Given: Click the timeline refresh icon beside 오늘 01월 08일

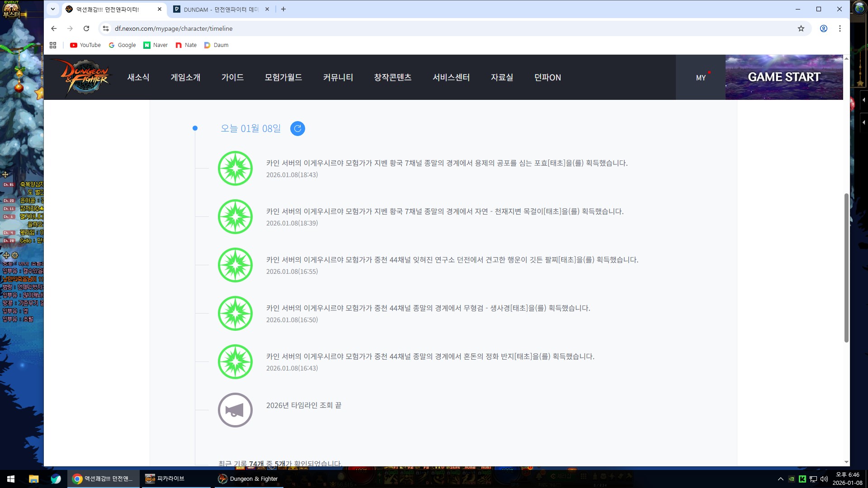Looking at the screenshot, I should coord(297,129).
